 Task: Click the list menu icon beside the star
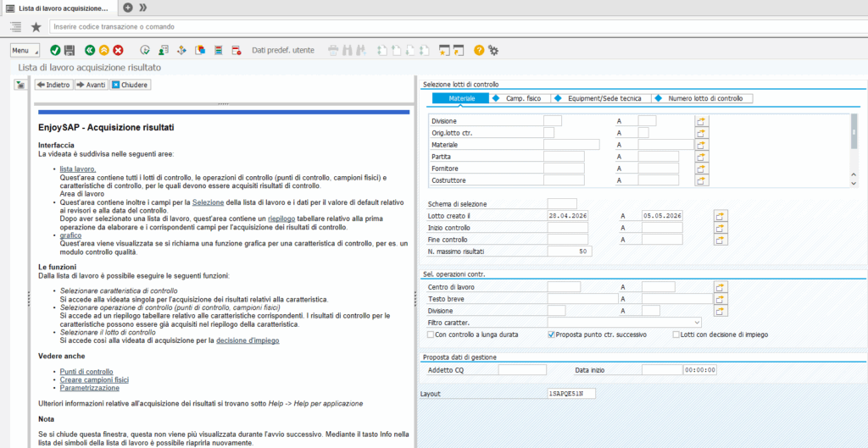point(16,26)
